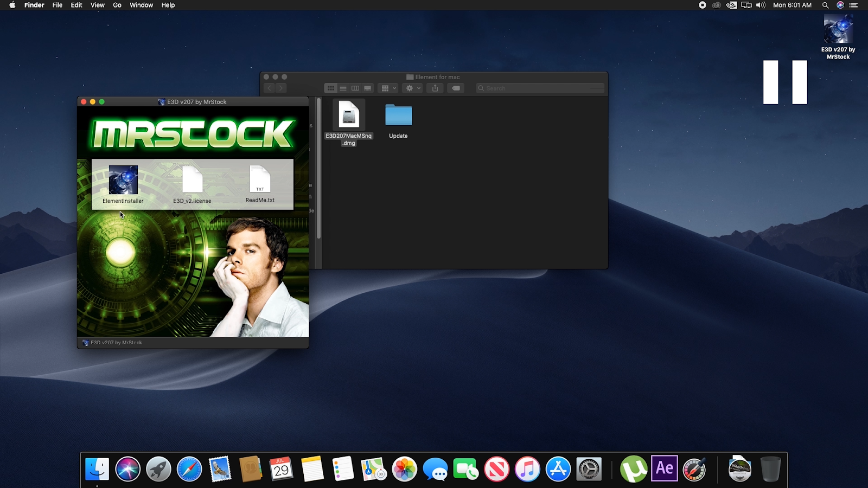
Task: Open the ReadMe.txt file
Action: pos(260,179)
